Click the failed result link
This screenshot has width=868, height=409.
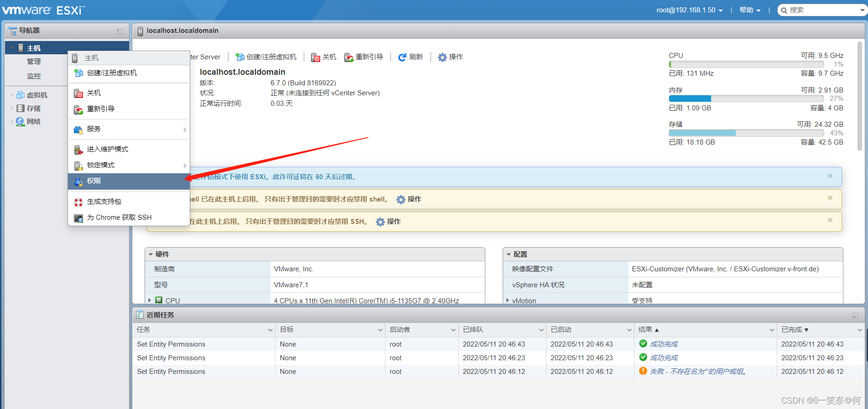pyautogui.click(x=698, y=372)
